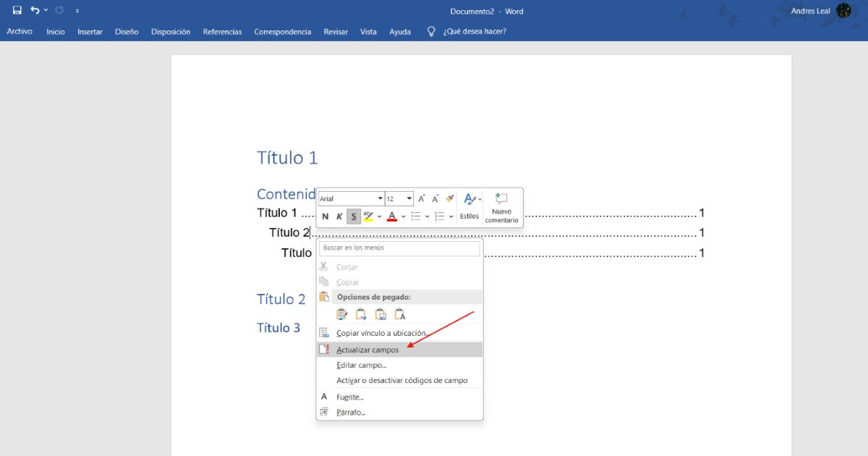Click the Título 2 table of contents entry
Viewport: 868px width, 456px height.
click(x=289, y=232)
